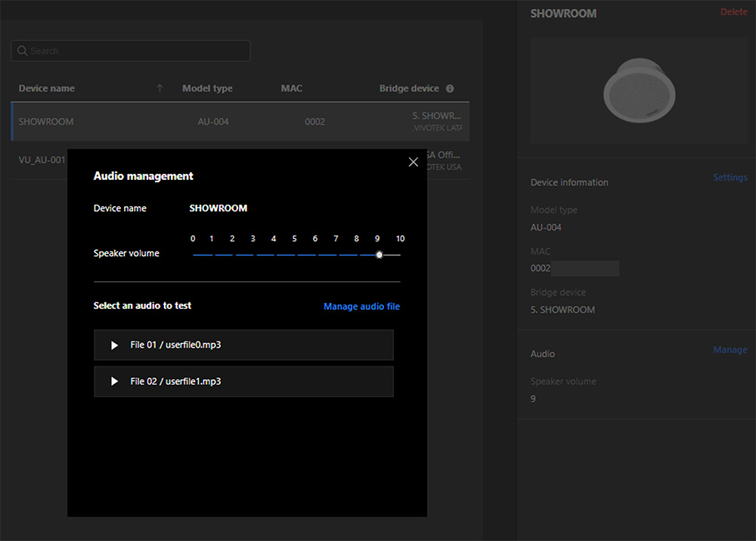This screenshot has height=541, width=756.
Task: Set speaker volume to level 0
Action: pyautogui.click(x=194, y=255)
